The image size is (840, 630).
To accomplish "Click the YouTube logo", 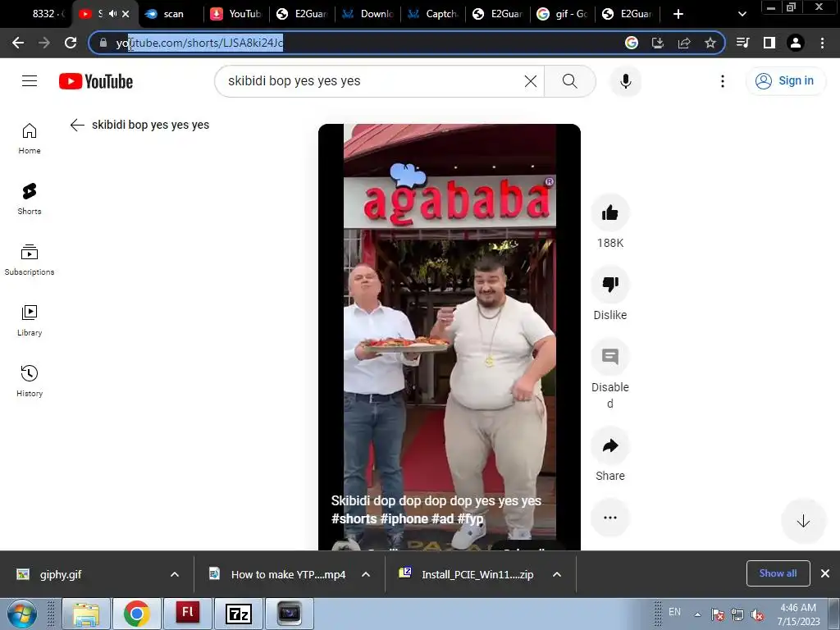I will (x=96, y=81).
